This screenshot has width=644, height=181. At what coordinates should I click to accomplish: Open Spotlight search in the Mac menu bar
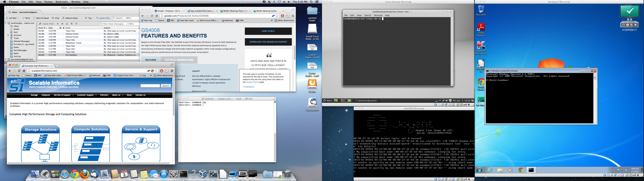pos(311,2)
